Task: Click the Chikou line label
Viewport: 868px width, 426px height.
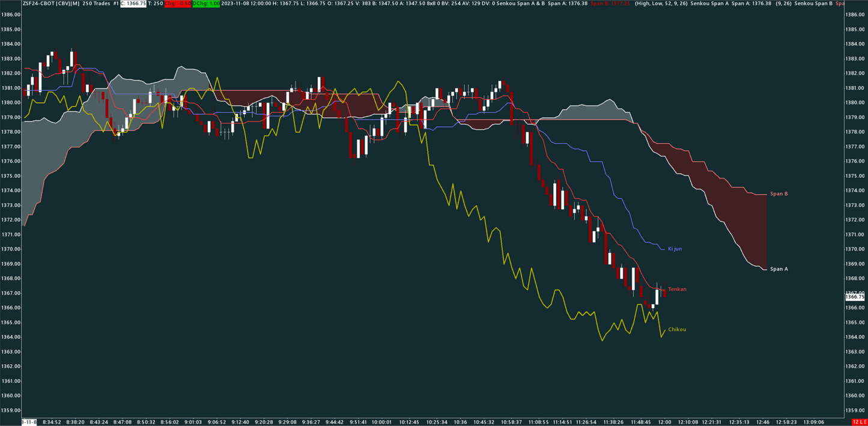Action: 677,330
